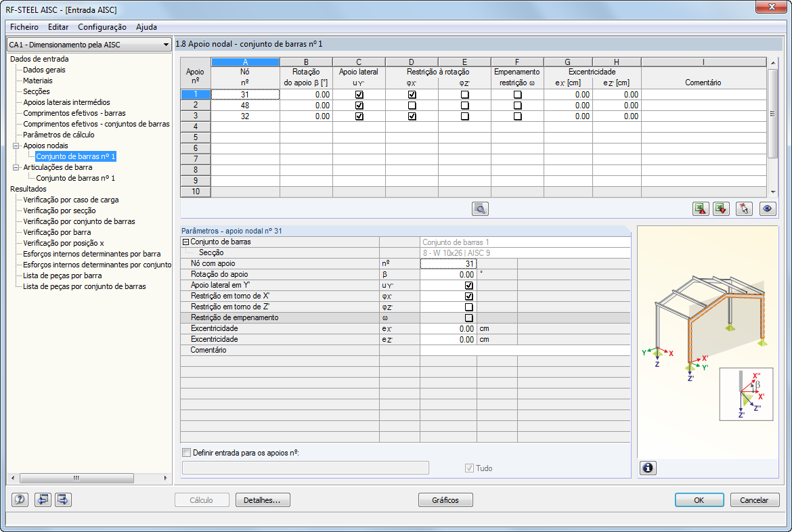This screenshot has height=532, width=792.
Task: Open the Editar menu
Action: point(59,27)
